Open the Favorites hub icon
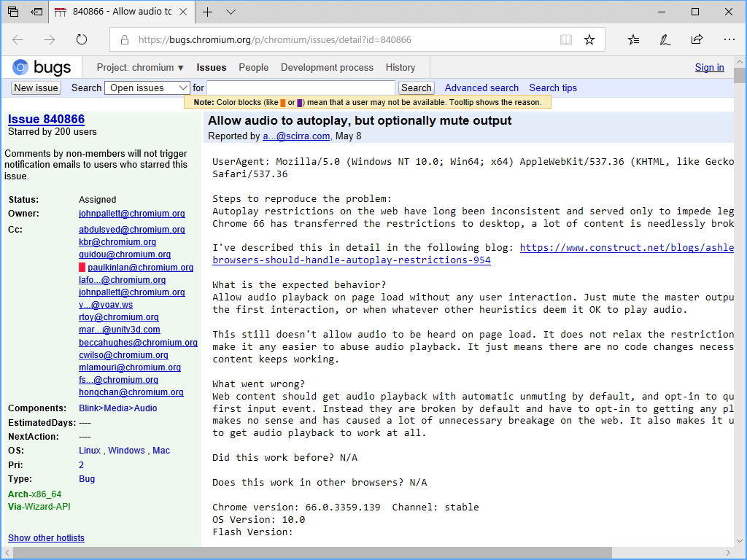The height and width of the screenshot is (560, 747). pyautogui.click(x=632, y=39)
